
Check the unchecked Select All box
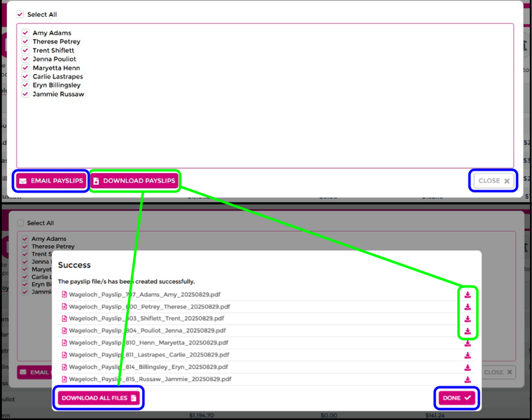click(x=20, y=223)
